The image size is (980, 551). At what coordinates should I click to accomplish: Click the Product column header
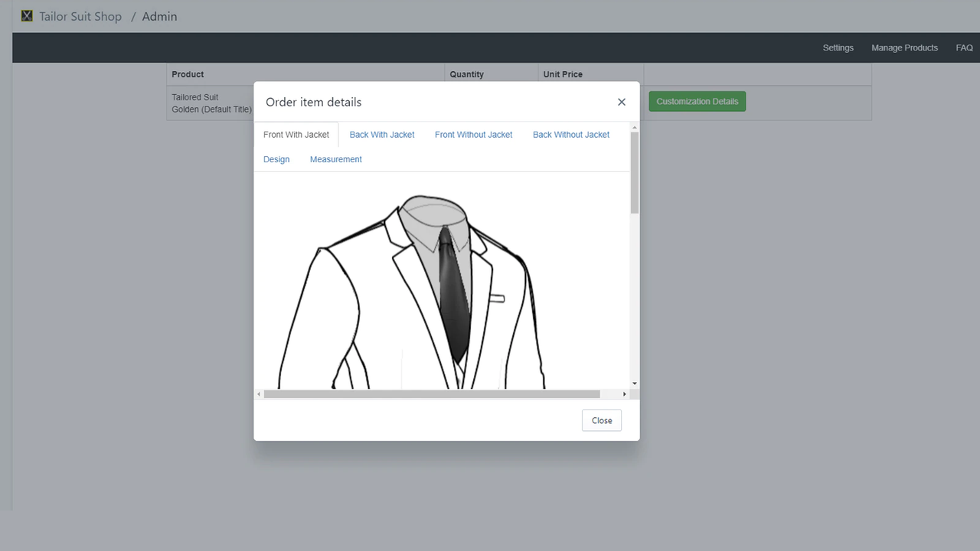click(188, 74)
